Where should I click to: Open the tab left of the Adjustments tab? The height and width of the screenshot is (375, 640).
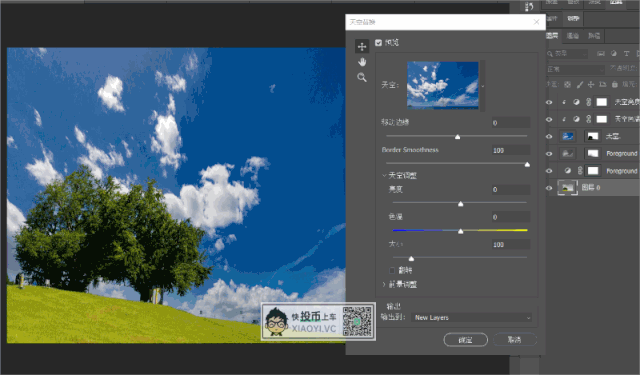coord(552,18)
